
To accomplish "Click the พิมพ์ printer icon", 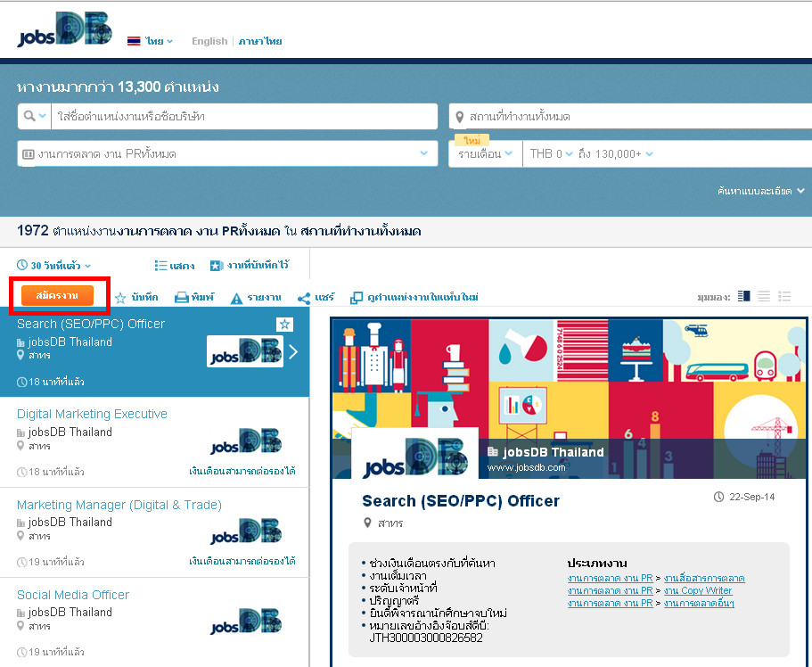I will (x=181, y=298).
